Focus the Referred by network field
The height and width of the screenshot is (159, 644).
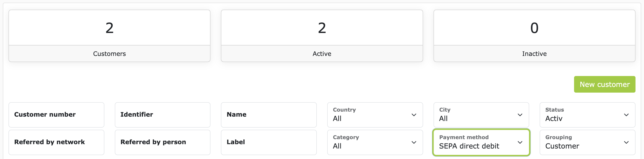pyautogui.click(x=56, y=142)
